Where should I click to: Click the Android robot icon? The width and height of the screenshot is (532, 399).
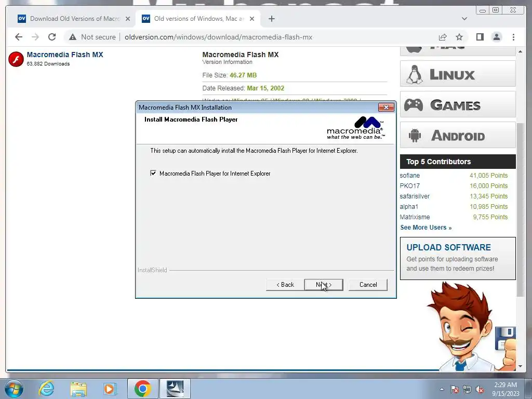coord(415,136)
